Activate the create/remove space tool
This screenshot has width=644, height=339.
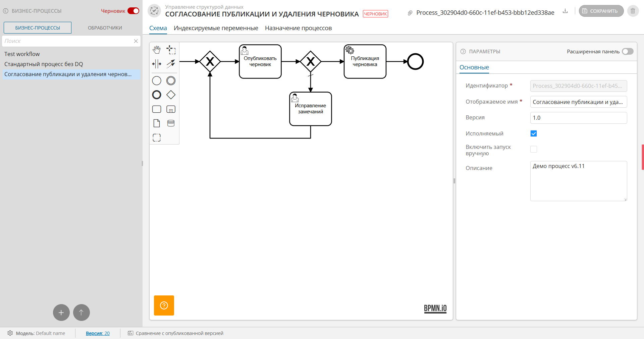[157, 64]
